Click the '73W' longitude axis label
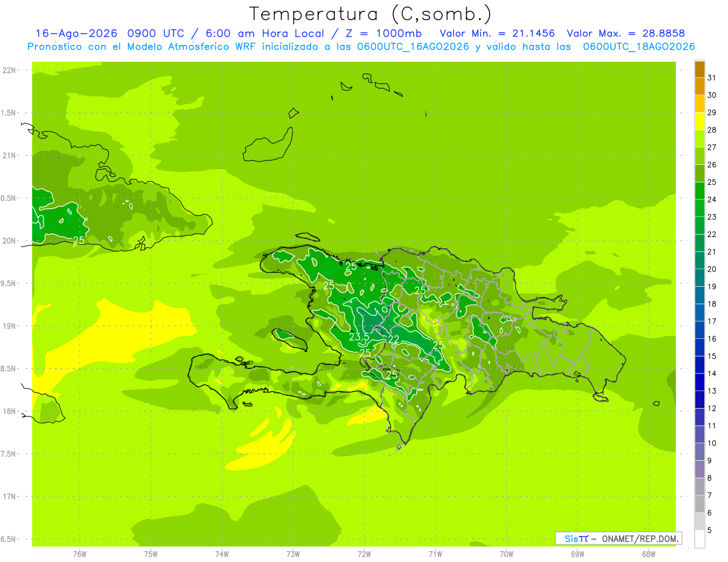Image resolution: width=728 pixels, height=562 pixels. click(x=293, y=554)
